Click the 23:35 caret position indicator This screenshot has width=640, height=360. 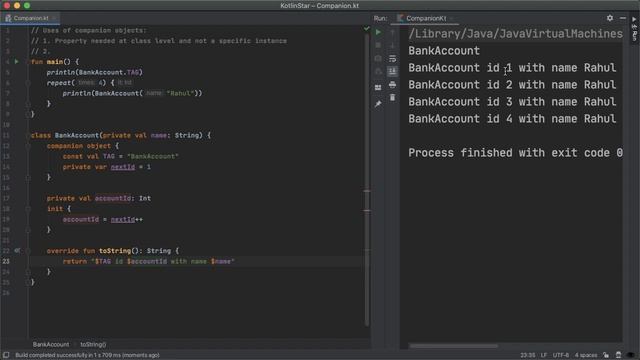point(527,355)
